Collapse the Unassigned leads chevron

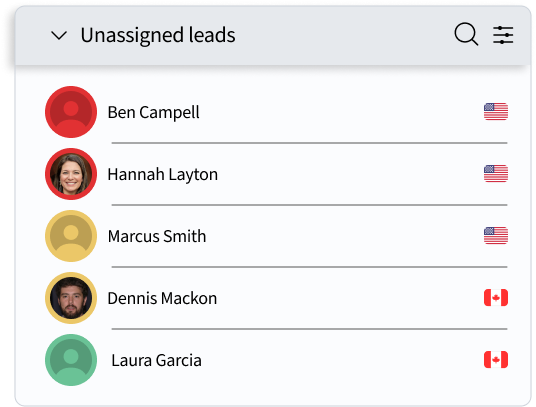(59, 35)
